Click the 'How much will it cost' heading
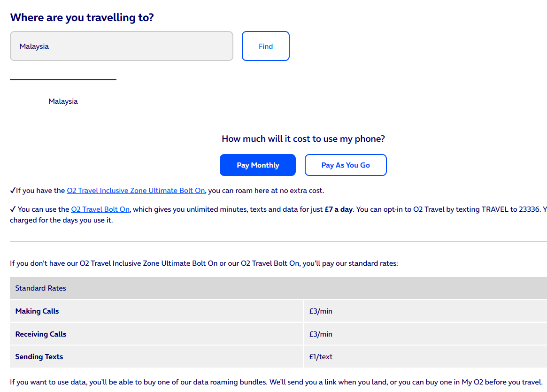 tap(303, 139)
